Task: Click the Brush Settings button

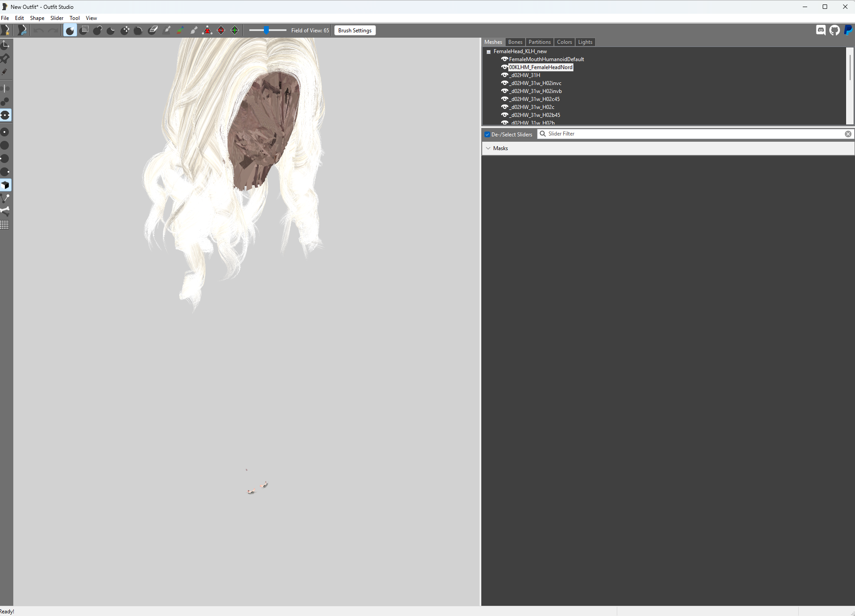Action: pyautogui.click(x=355, y=31)
